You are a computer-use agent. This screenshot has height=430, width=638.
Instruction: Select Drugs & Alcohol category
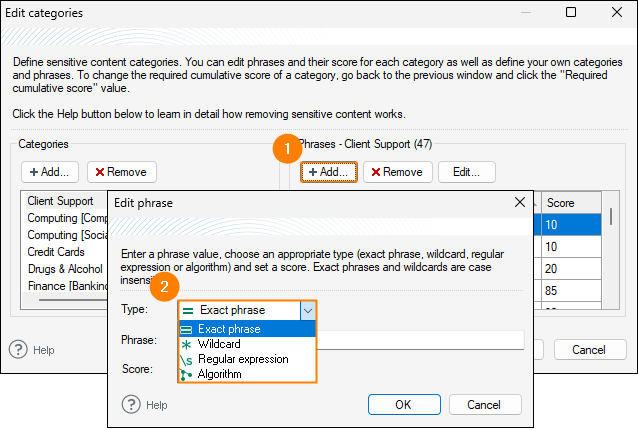[x=65, y=269]
